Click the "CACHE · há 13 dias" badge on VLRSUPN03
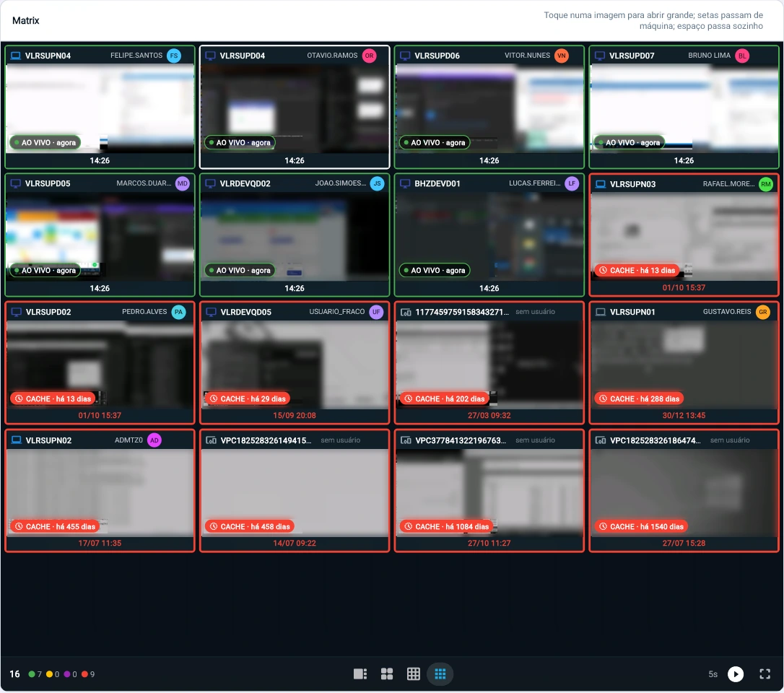 point(637,271)
